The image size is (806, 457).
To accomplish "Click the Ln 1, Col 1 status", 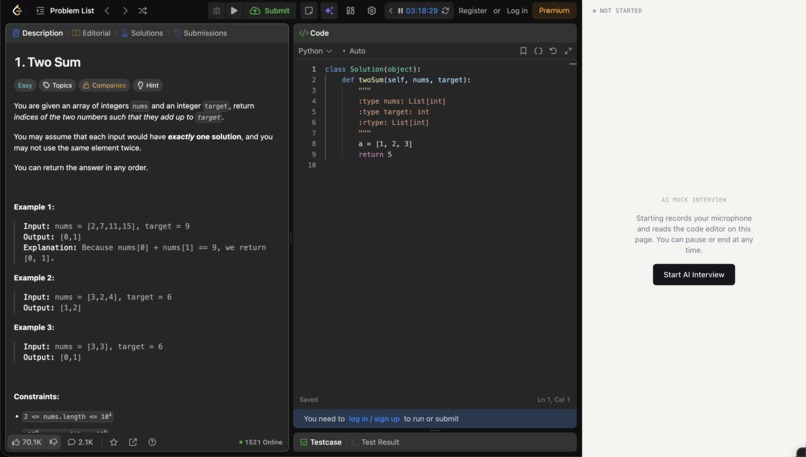I will pyautogui.click(x=554, y=399).
